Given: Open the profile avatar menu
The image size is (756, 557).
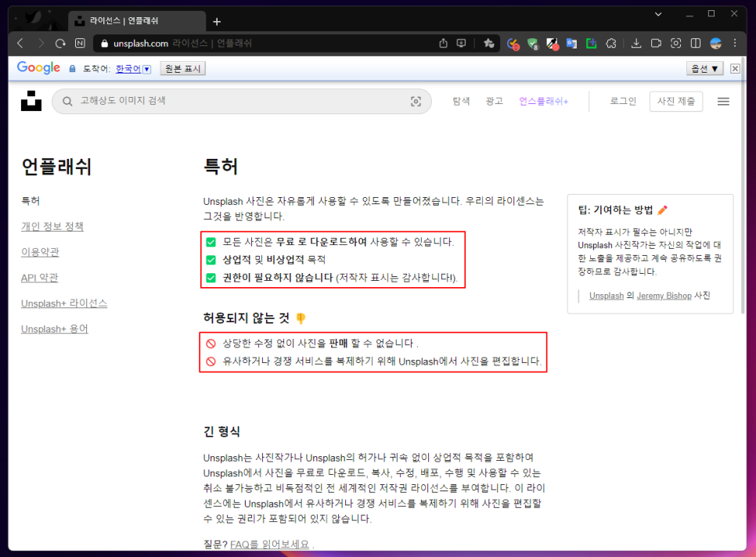Looking at the screenshot, I should point(716,43).
